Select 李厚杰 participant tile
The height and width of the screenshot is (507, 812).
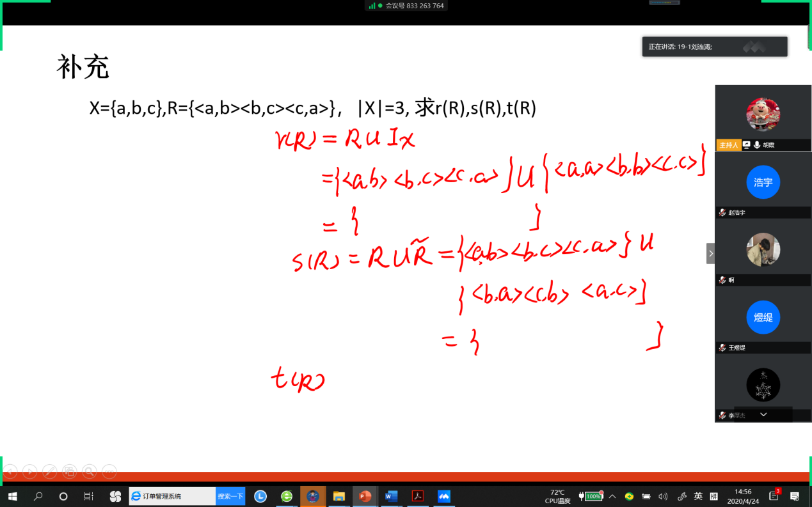763,389
